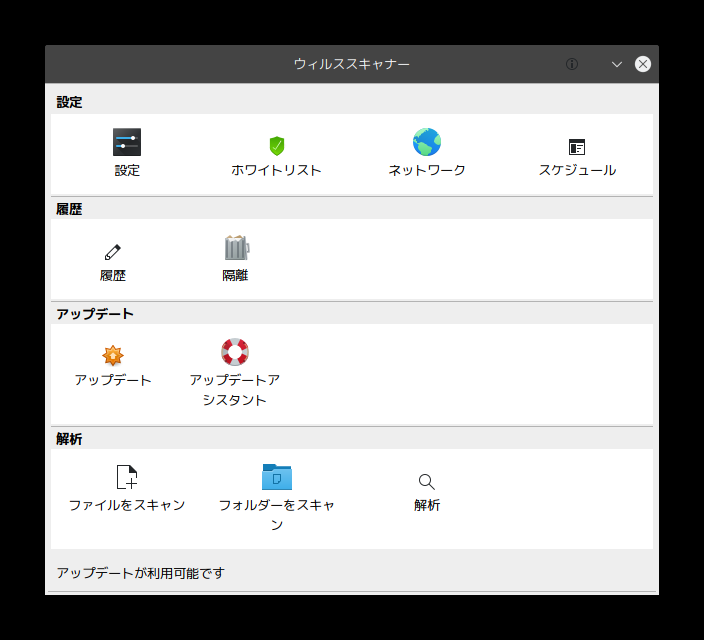Click the アップデートが利用可能です status message

[x=141, y=573]
